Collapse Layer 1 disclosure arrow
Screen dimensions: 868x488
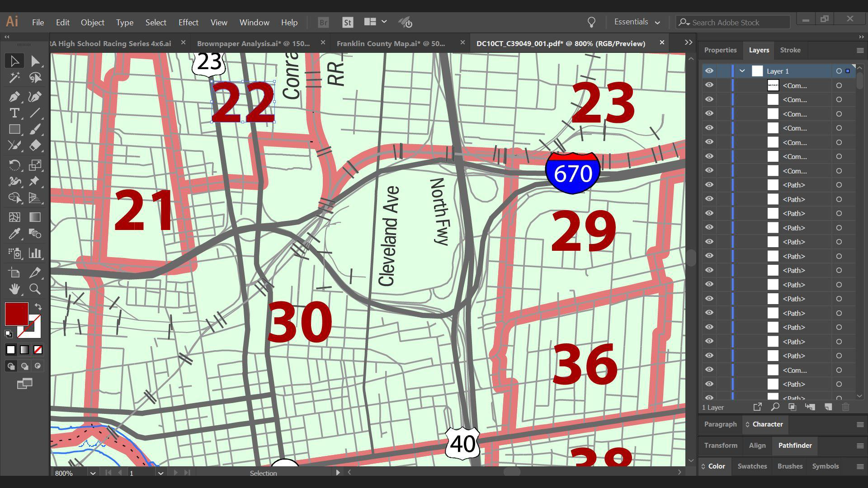coord(742,71)
